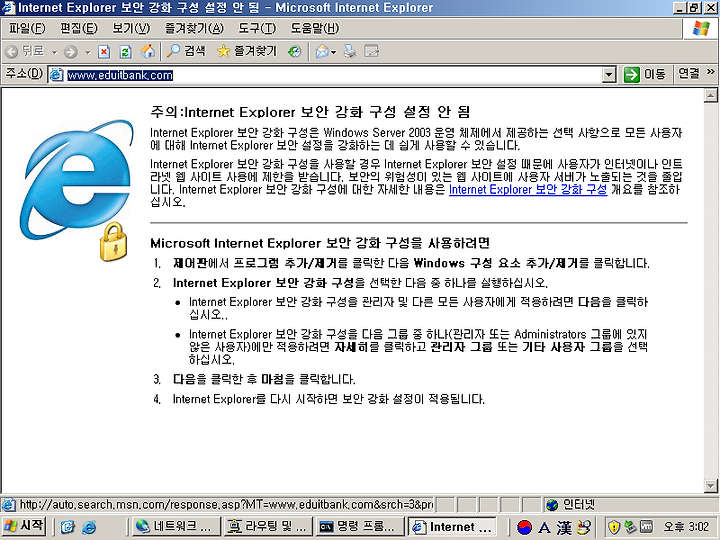The height and width of the screenshot is (540, 720).
Task: Click the Internet Explorer taskbar button
Action: pyautogui.click(x=452, y=527)
